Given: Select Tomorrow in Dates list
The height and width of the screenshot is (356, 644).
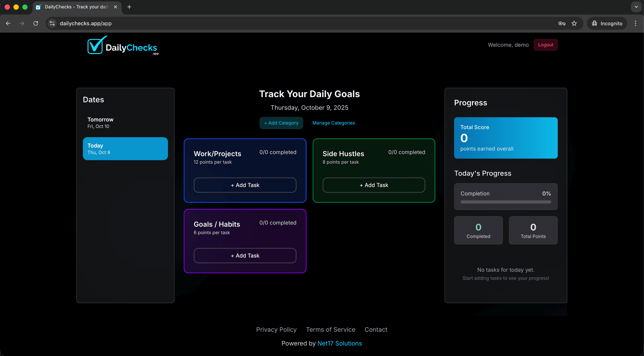Looking at the screenshot, I should click(x=125, y=123).
